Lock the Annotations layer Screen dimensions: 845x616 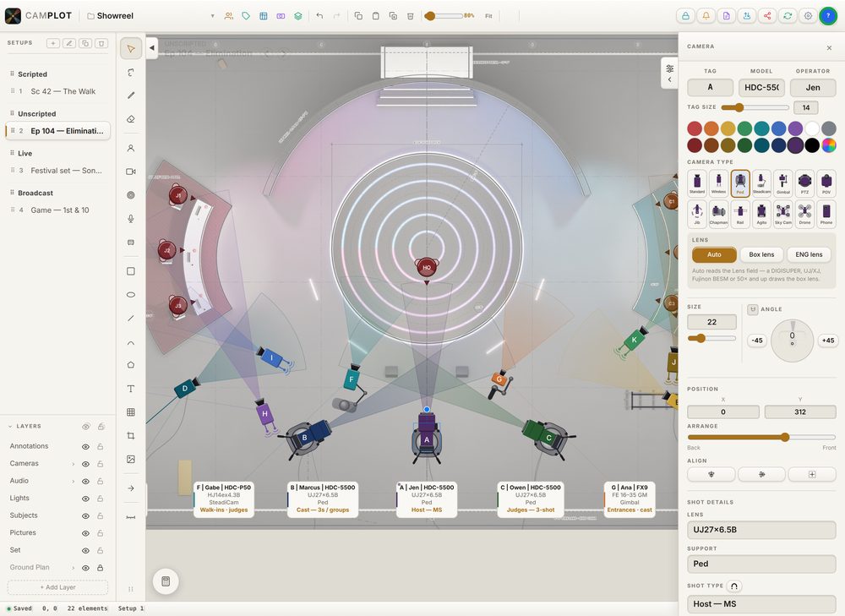coord(101,447)
